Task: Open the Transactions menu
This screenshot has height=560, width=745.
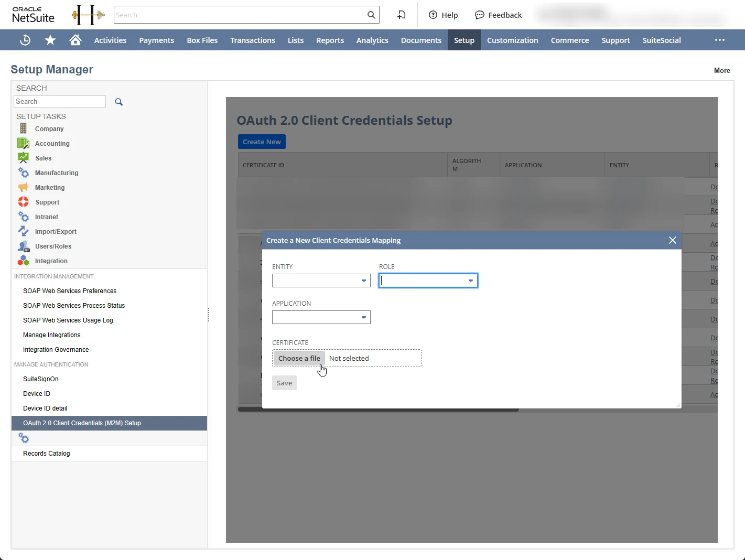Action: 253,40
